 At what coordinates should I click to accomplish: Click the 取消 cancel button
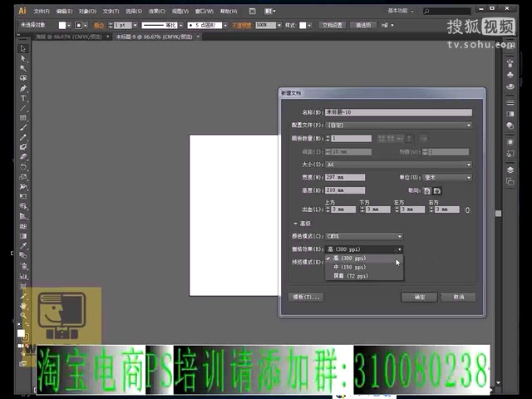[x=458, y=297]
